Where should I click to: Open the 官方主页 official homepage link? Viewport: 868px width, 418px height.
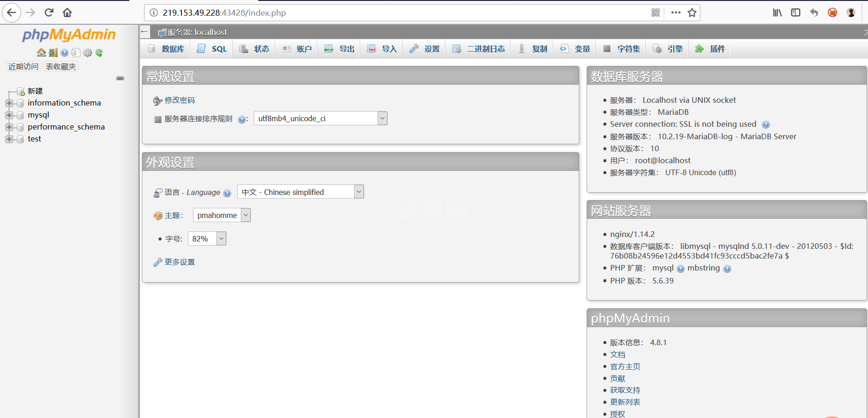[x=625, y=366]
